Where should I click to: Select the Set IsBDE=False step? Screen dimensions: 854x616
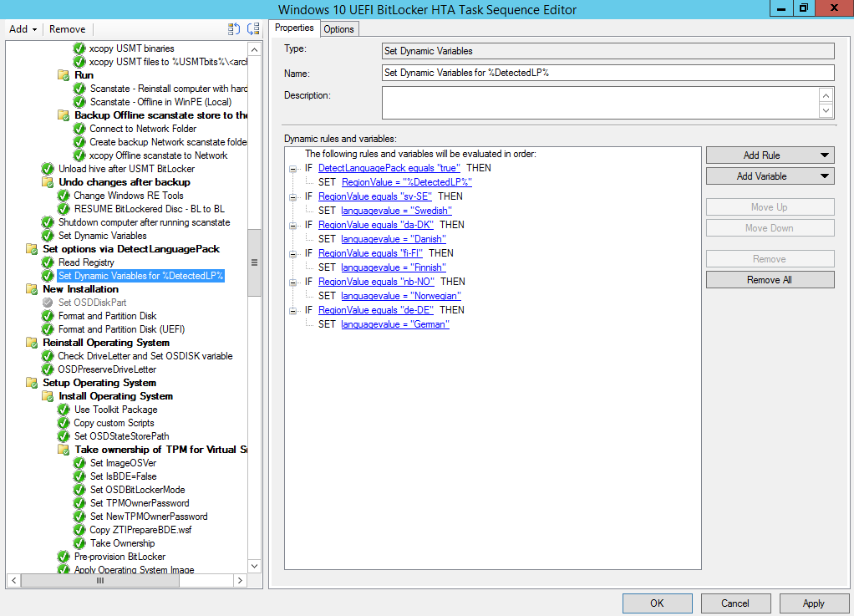click(x=124, y=476)
